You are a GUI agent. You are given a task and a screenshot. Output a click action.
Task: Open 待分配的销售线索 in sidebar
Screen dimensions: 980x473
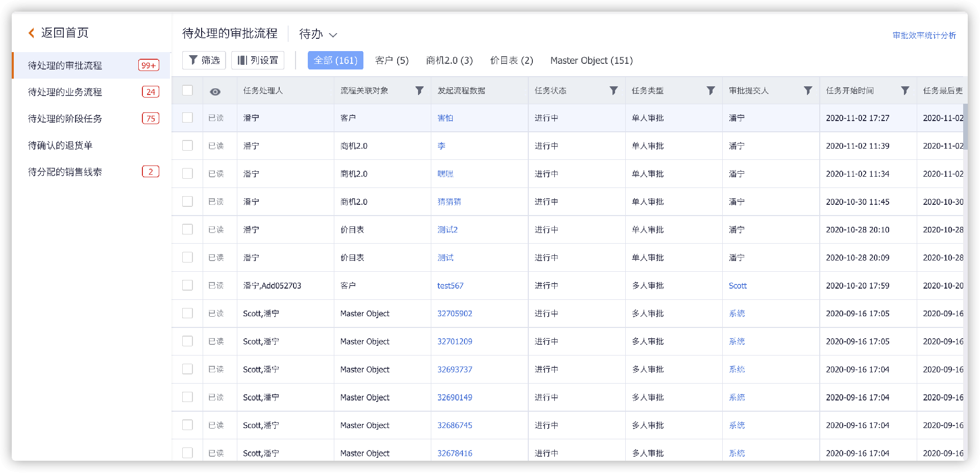91,172
